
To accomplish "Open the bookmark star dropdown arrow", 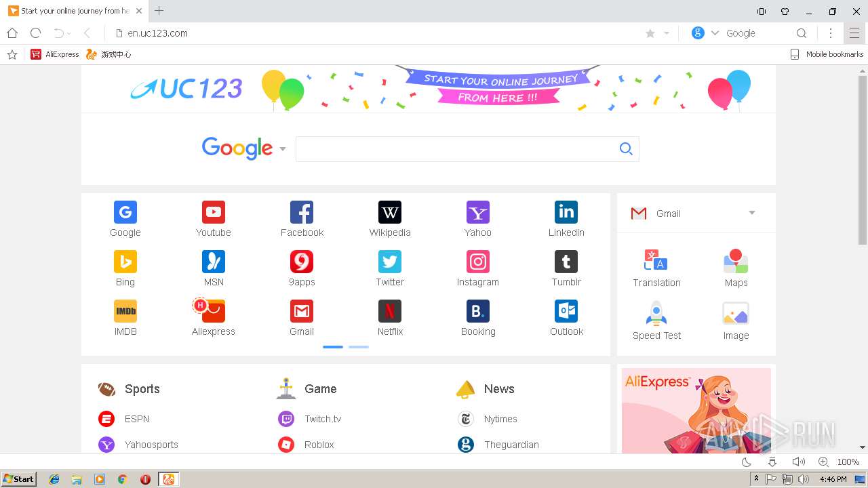I will pos(667,33).
